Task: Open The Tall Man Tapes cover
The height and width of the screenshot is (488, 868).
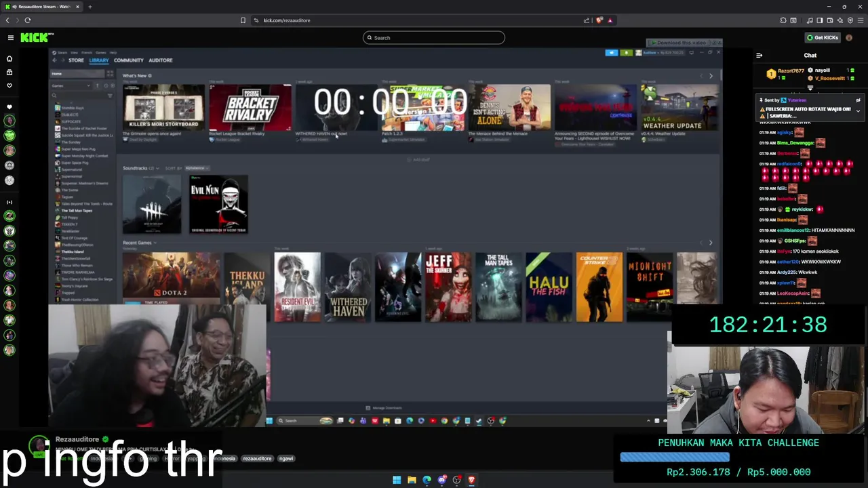Action: click(x=498, y=287)
